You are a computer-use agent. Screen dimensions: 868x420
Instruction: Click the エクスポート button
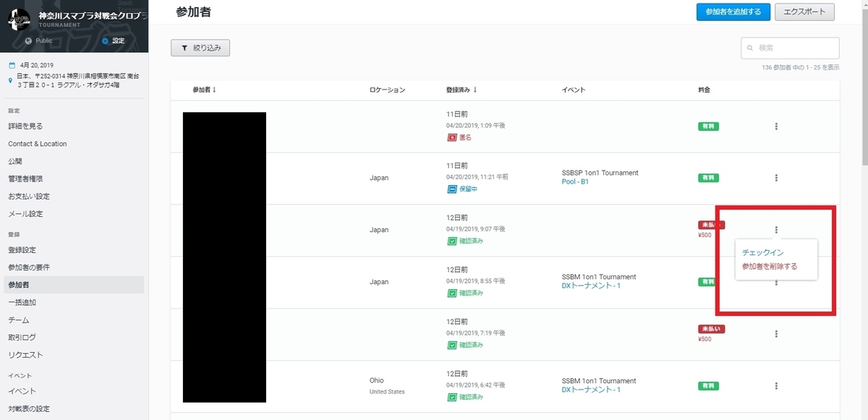804,12
